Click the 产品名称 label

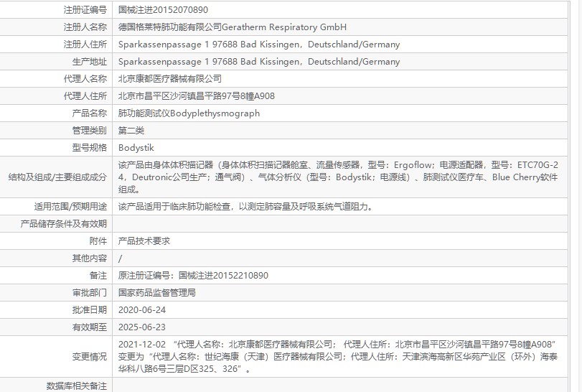click(x=90, y=113)
